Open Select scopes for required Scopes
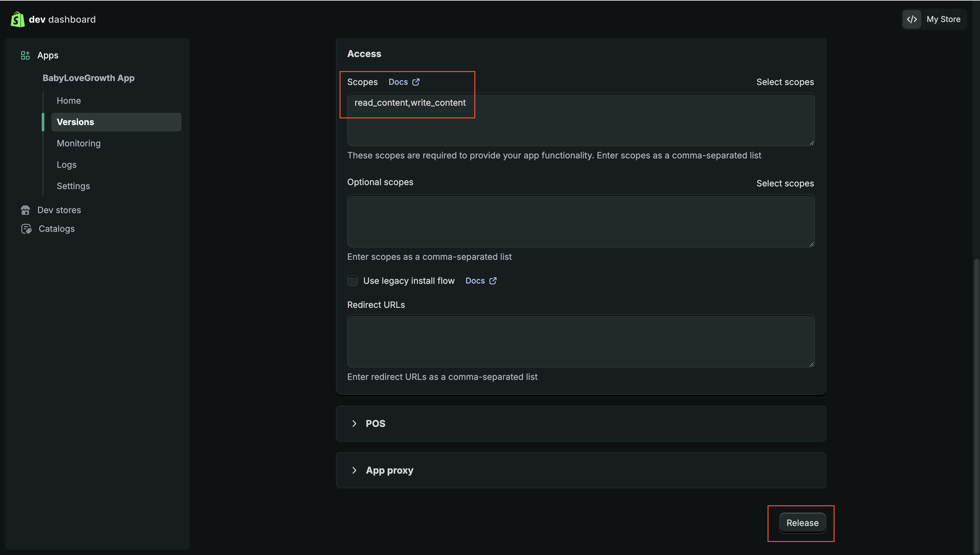 click(785, 82)
